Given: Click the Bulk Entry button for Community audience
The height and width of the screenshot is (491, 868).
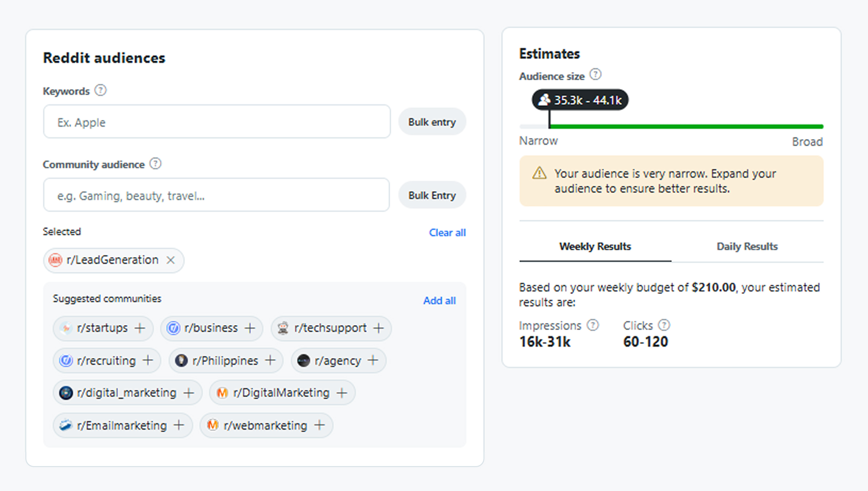Looking at the screenshot, I should (x=432, y=195).
